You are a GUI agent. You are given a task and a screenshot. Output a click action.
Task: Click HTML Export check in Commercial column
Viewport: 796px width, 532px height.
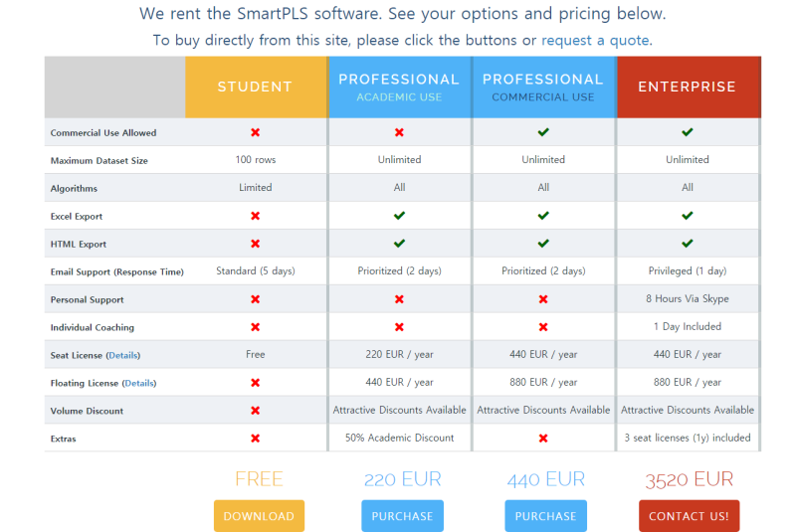[x=543, y=244]
